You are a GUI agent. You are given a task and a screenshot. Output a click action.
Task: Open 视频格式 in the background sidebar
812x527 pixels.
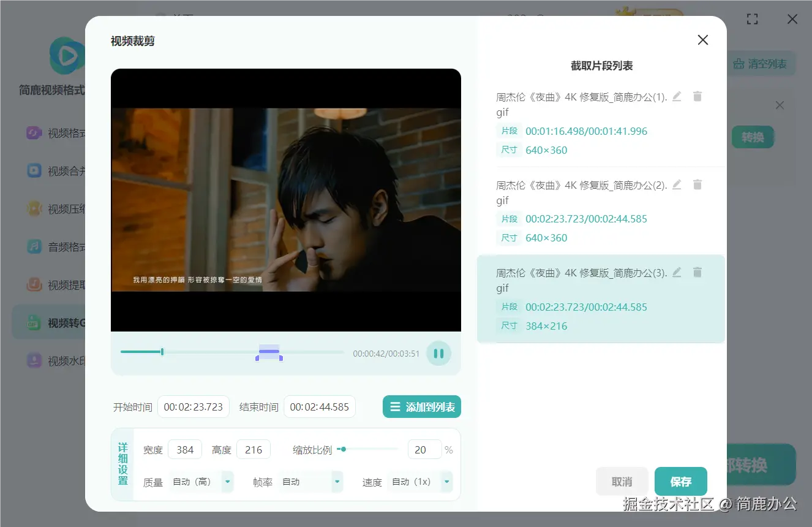click(55, 133)
